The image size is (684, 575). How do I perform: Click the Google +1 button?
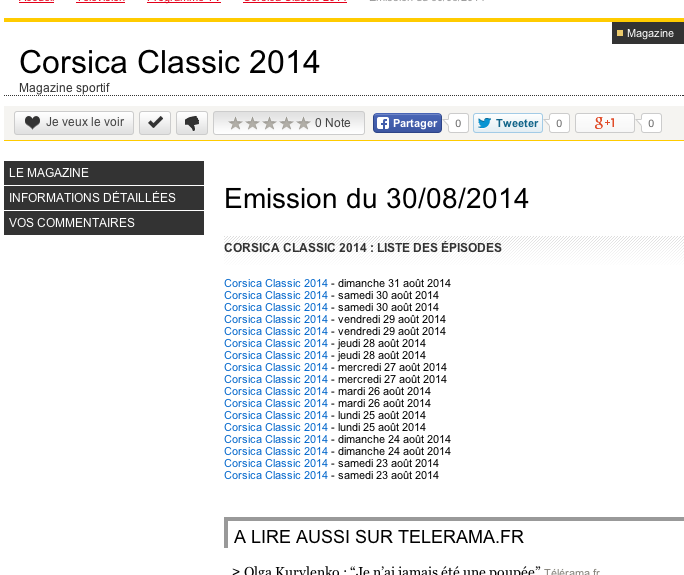605,123
